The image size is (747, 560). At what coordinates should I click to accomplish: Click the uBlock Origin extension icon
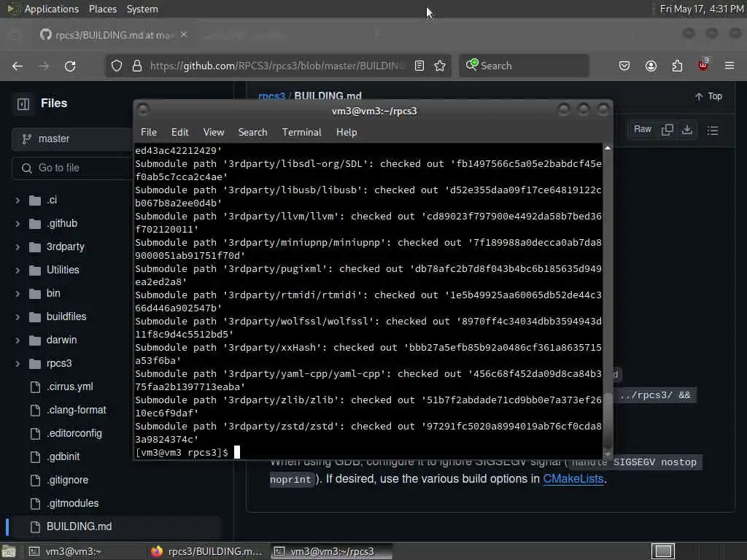703,65
